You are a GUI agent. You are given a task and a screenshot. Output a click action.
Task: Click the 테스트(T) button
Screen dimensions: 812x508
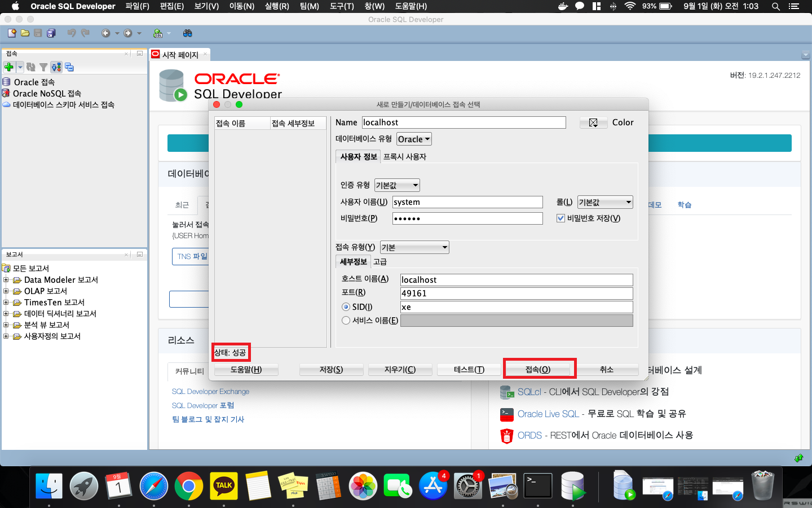[469, 369]
